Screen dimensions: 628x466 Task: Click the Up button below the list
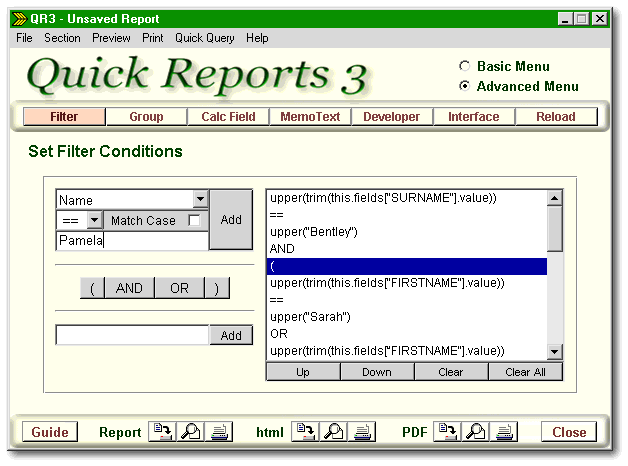[303, 372]
